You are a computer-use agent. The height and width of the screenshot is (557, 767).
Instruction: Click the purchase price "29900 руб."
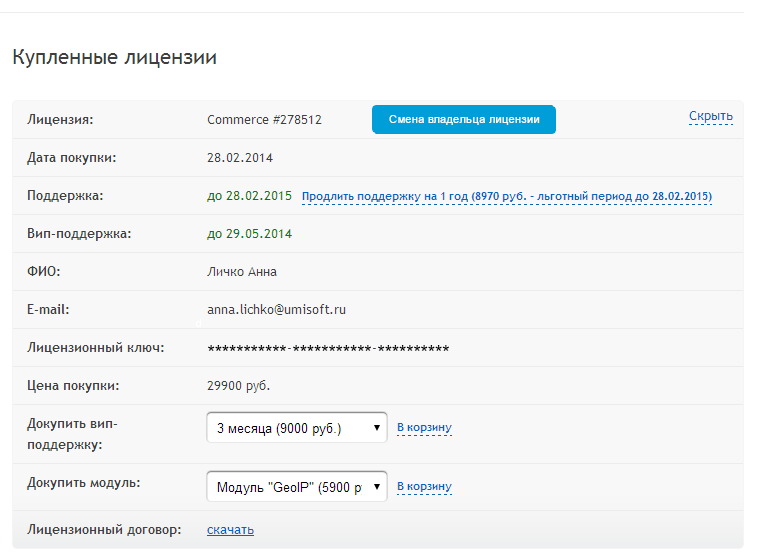coord(238,386)
